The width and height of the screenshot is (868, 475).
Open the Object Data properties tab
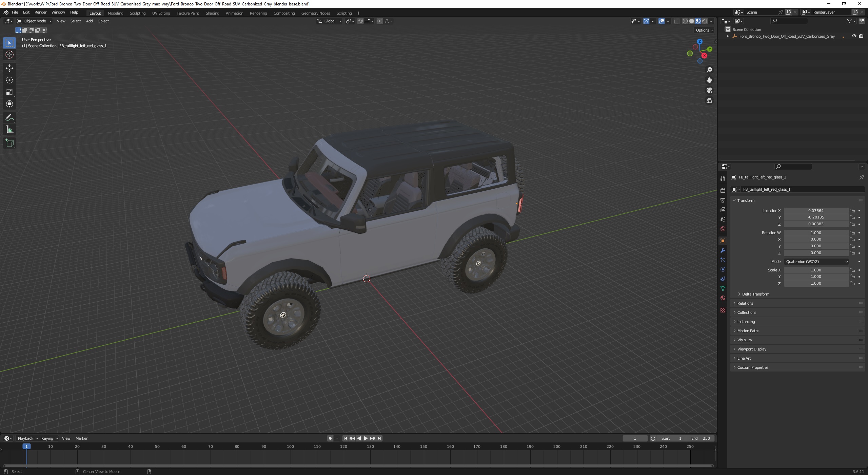tap(723, 288)
